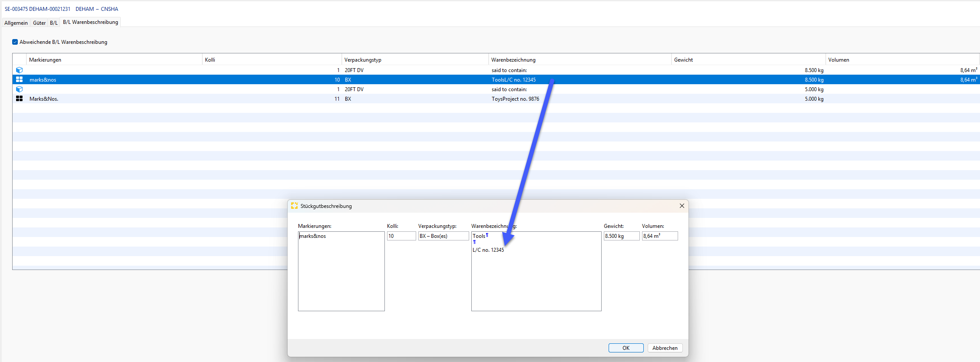Open the Güter tab

coord(39,23)
